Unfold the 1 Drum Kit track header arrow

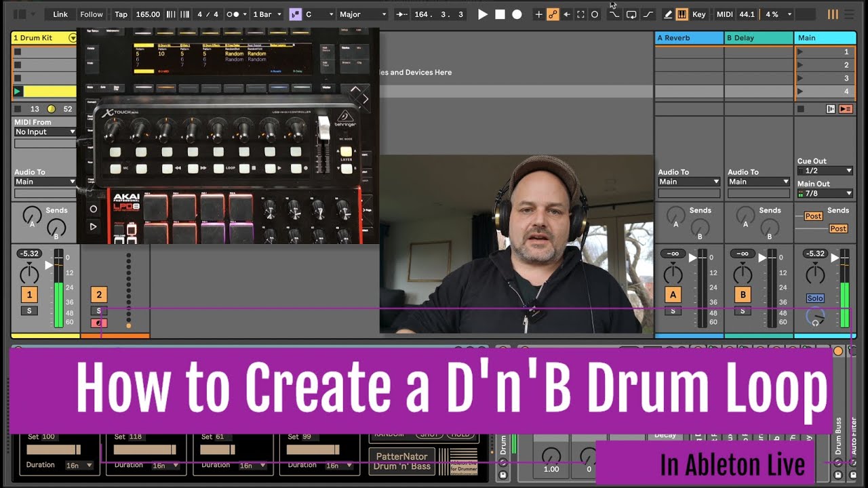click(x=73, y=38)
